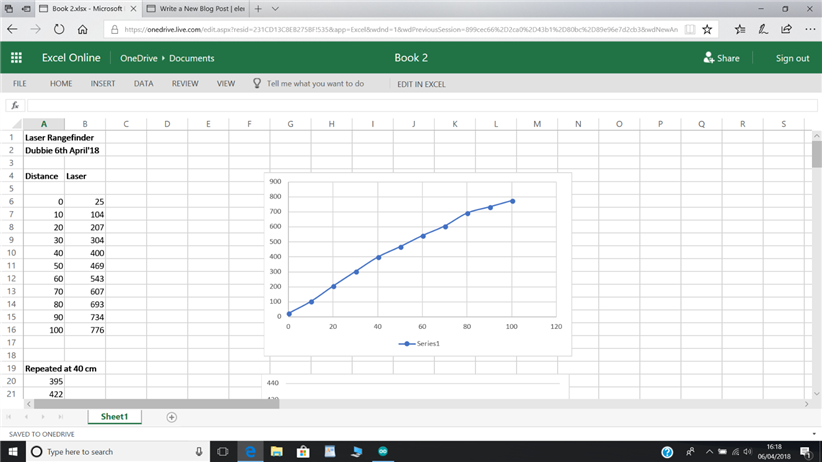
Task: Select the Laser header cell
Action: point(85,176)
